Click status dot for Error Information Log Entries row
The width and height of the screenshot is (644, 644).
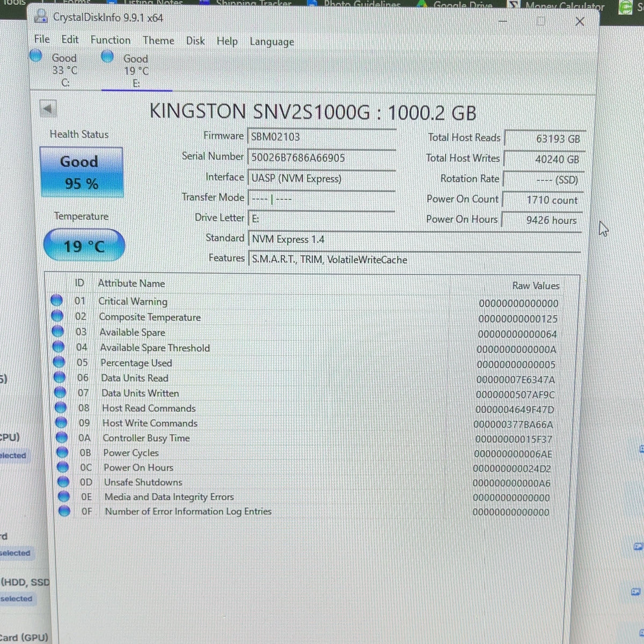tap(64, 510)
